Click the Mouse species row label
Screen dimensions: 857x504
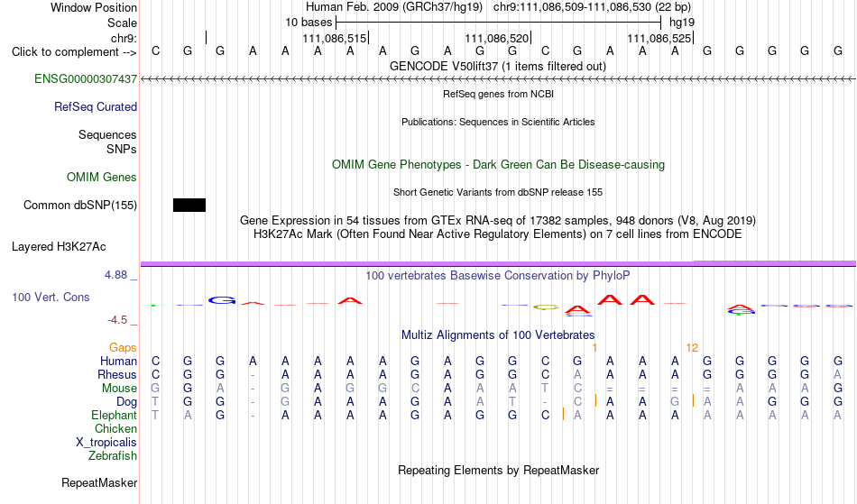119,389
